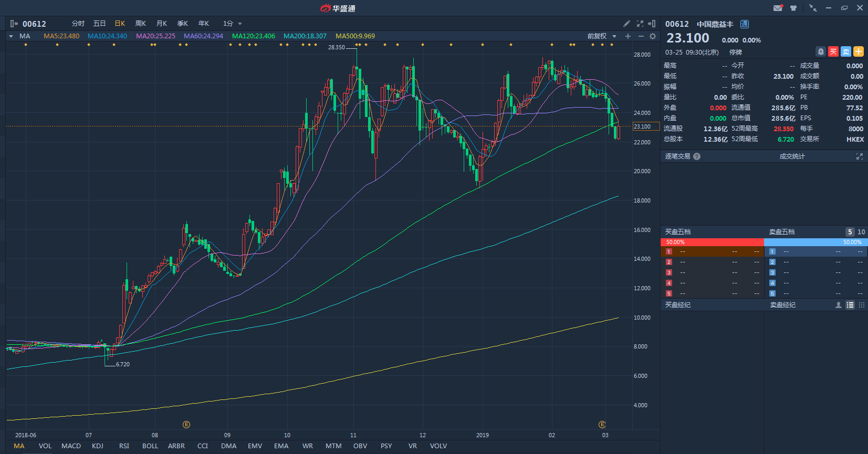This screenshot has height=454, width=868.
Task: Switch order book depth to 10 levels
Action: pos(861,232)
